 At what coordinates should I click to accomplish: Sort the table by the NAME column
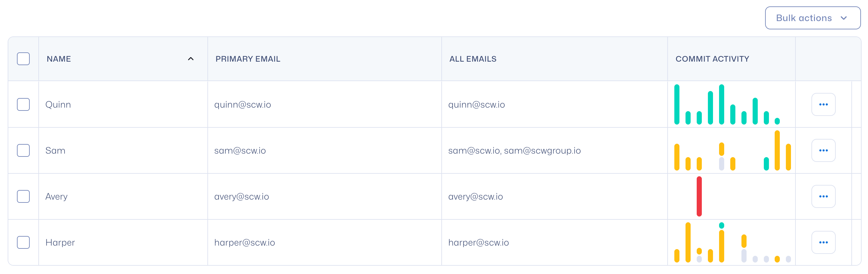59,59
